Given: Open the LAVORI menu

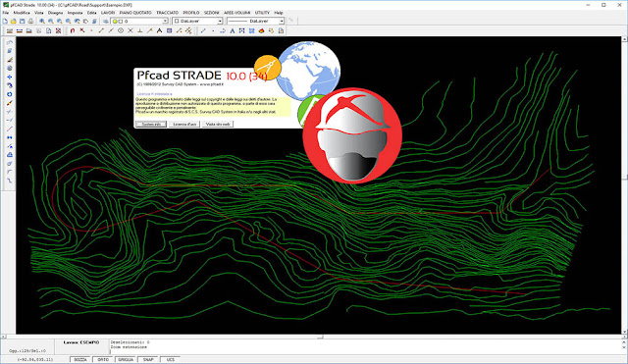Looking at the screenshot, I should click(108, 13).
